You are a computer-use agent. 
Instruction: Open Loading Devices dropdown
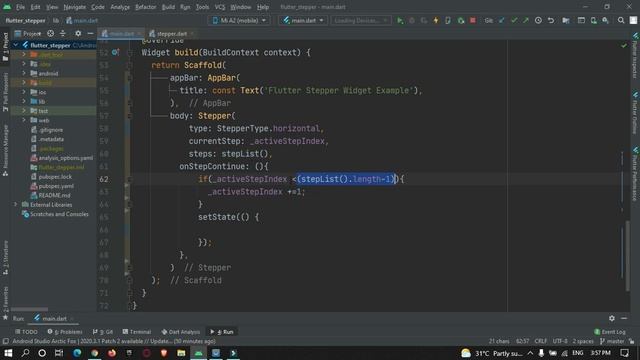click(x=360, y=20)
